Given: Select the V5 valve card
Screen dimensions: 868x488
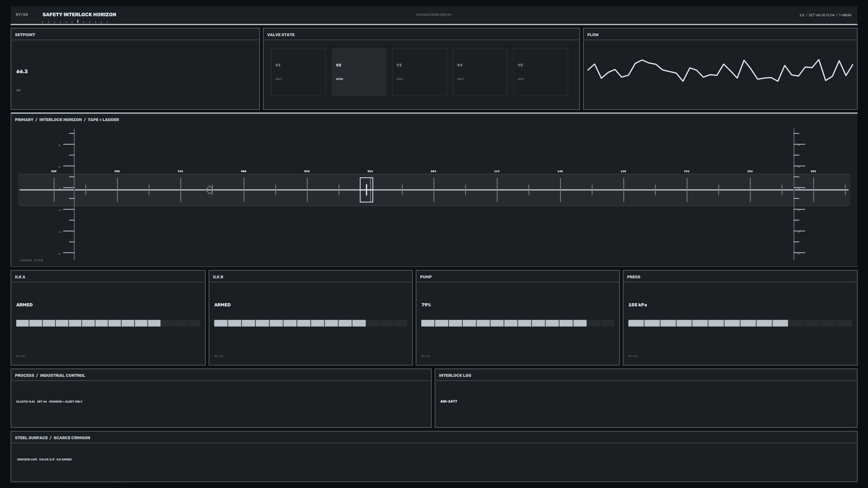Looking at the screenshot, I should click(540, 72).
